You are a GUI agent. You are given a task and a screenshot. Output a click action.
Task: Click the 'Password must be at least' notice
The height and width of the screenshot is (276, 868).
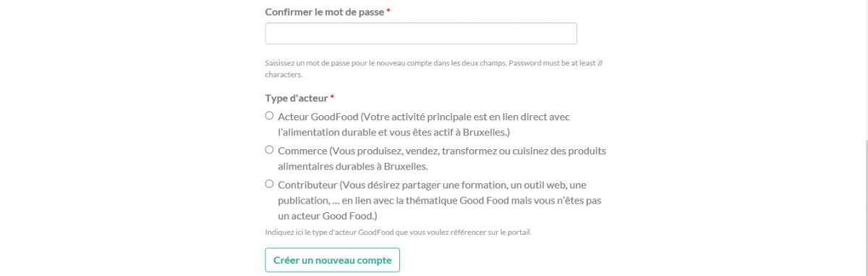pyautogui.click(x=553, y=63)
